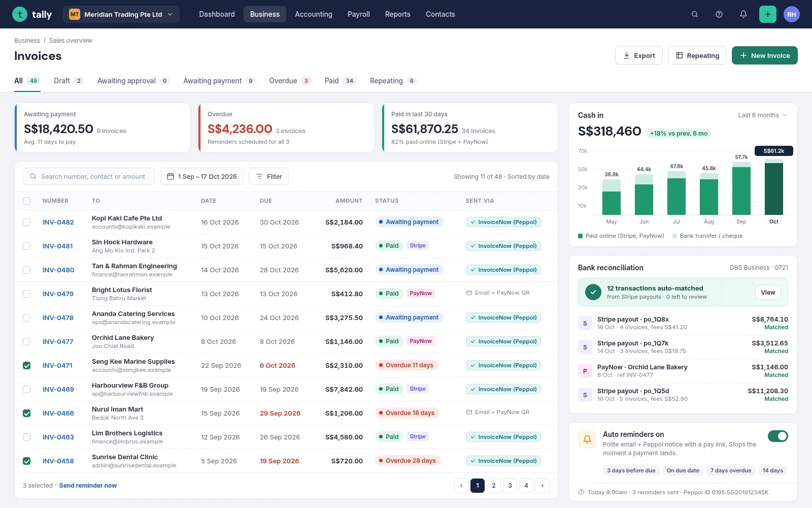Click the search icon in invoice search
Screen dimensions: 812x508
[33, 176]
